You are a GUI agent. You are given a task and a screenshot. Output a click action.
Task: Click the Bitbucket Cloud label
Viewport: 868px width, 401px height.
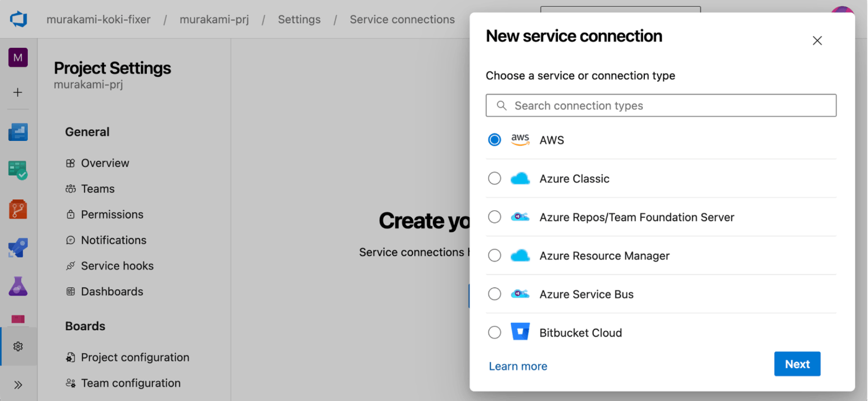[x=580, y=333]
